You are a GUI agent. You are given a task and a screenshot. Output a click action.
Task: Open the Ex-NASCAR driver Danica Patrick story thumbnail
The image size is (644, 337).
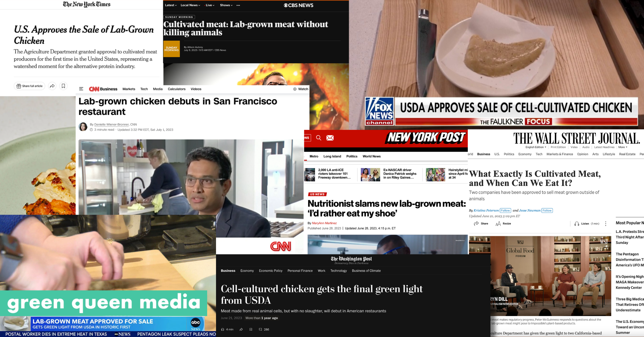370,175
